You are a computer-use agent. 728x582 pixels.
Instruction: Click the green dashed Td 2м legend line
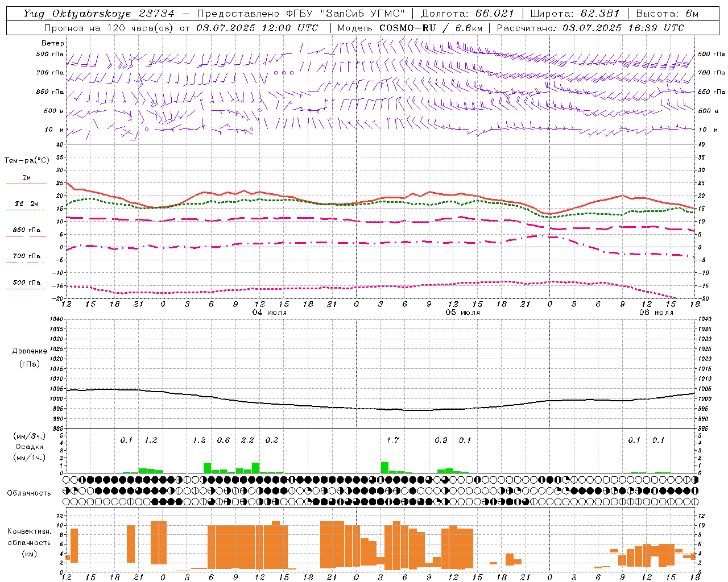(25, 210)
